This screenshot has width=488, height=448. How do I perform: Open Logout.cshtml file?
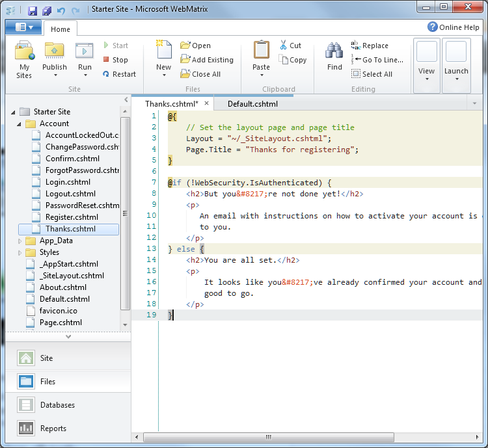click(x=70, y=194)
